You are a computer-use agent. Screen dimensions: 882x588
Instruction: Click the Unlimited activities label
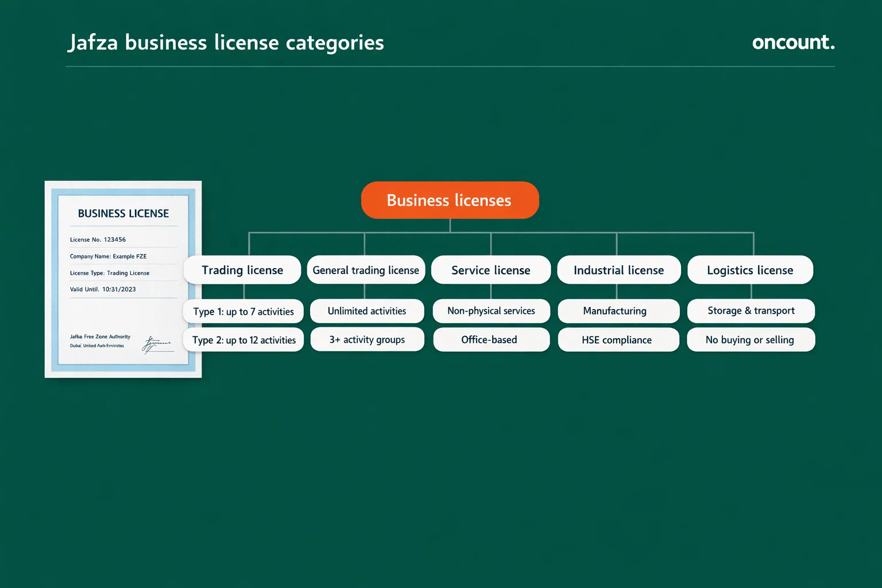(367, 311)
